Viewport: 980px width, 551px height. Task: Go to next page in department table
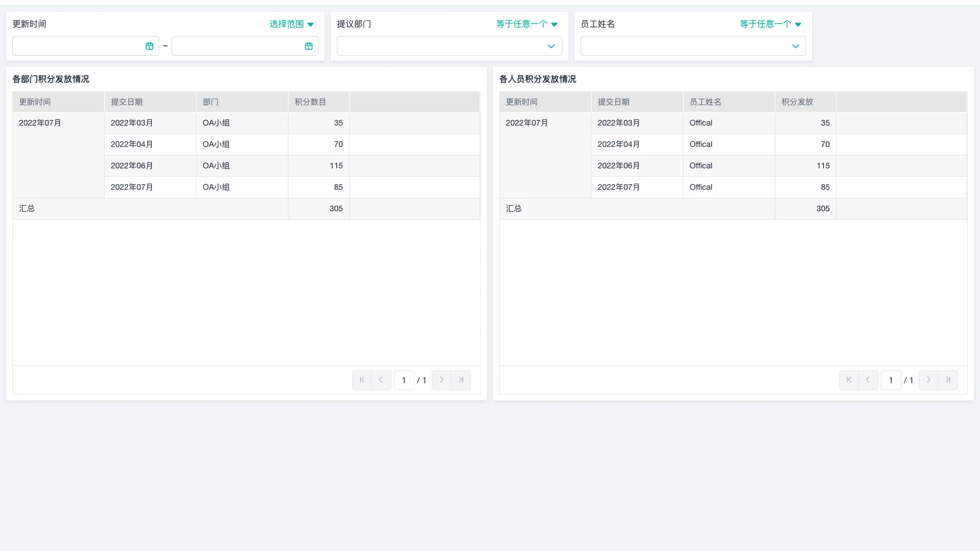point(442,380)
